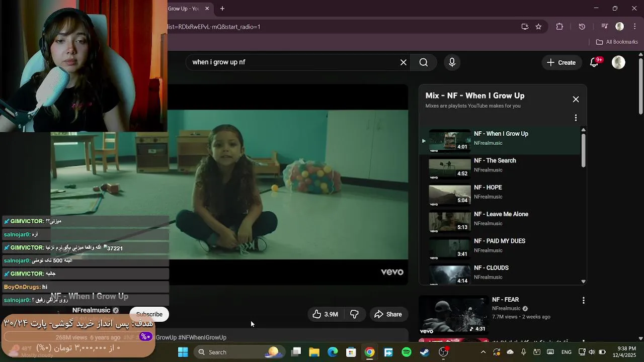644x362 pixels.
Task: Open Microsoft Store from taskbar
Action: click(351, 352)
